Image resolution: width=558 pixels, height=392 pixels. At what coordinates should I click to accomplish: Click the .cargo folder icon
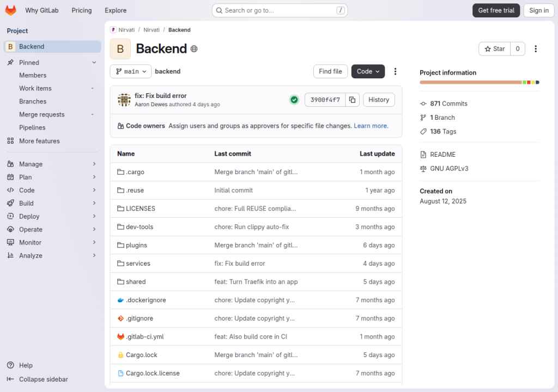[x=120, y=172]
